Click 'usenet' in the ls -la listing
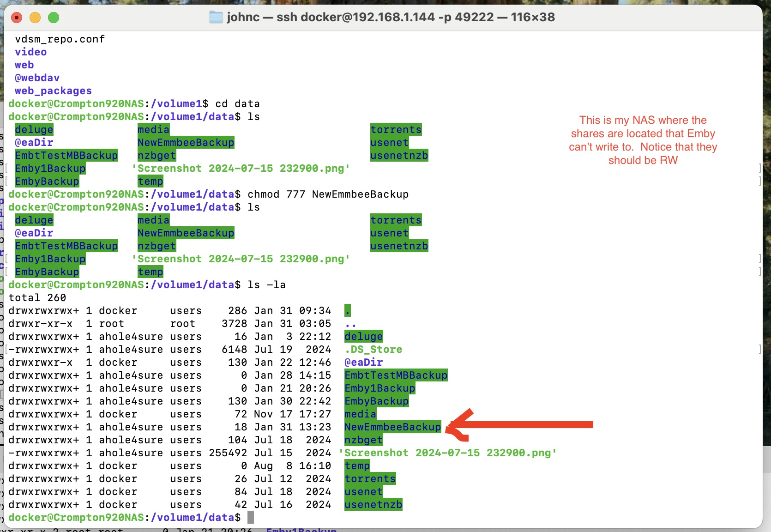Image resolution: width=771 pixels, height=532 pixels. (364, 492)
